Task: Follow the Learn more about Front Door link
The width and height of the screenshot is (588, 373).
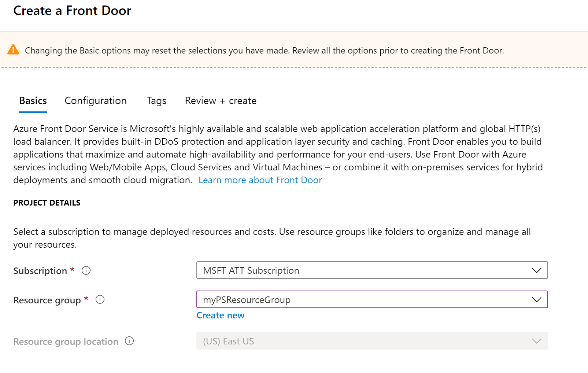Action: pos(260,180)
